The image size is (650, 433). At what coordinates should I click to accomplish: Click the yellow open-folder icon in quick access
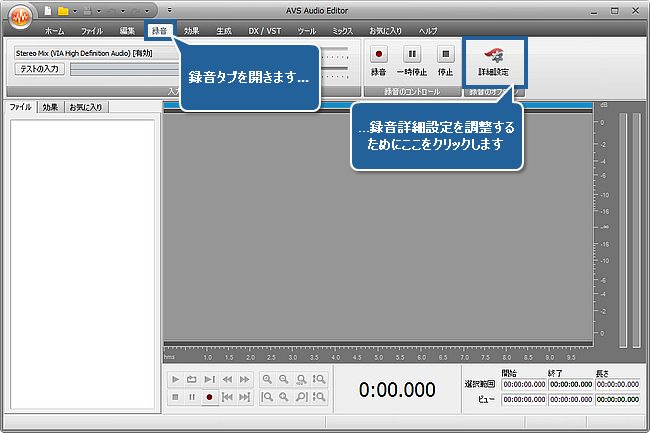[x=63, y=11]
